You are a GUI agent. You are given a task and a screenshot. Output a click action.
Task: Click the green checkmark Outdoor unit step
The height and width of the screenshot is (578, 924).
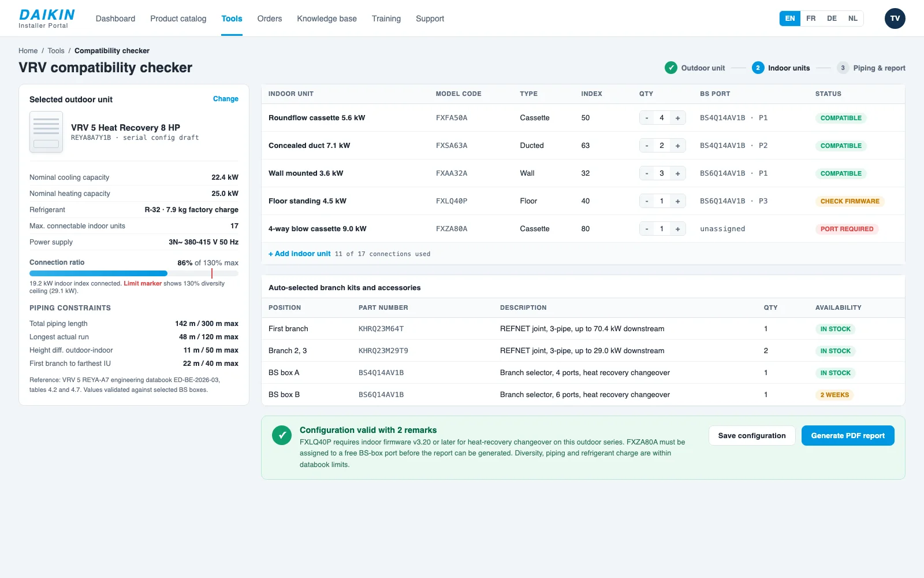point(695,68)
